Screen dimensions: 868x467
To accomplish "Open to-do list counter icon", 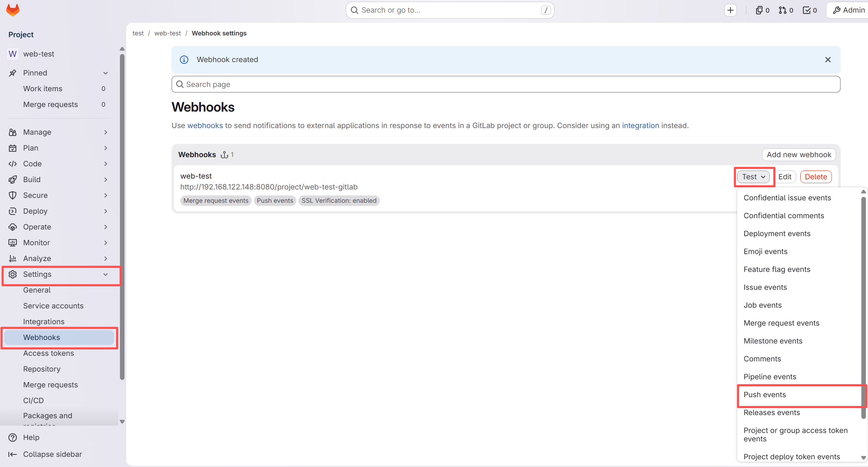I will tap(810, 11).
